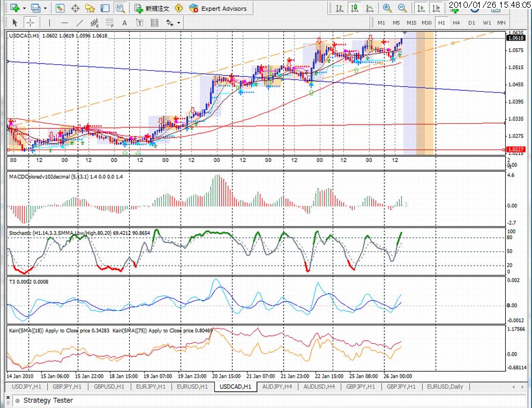This screenshot has height=408, width=532.
Task: Select the Crosshair cursor tool
Action: (30, 23)
